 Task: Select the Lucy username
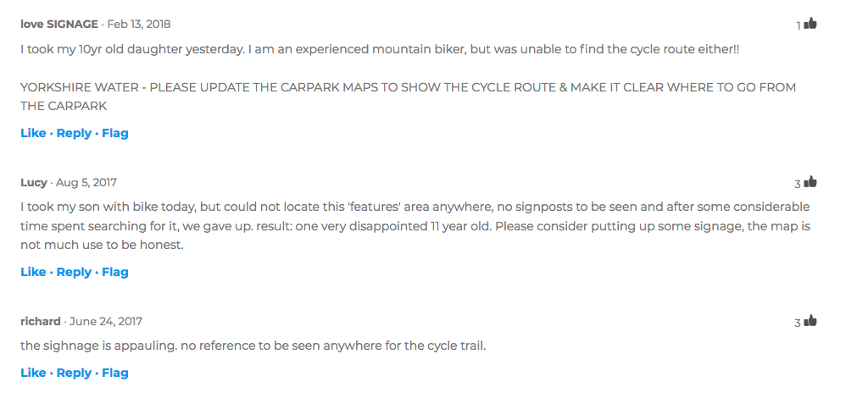tap(34, 182)
